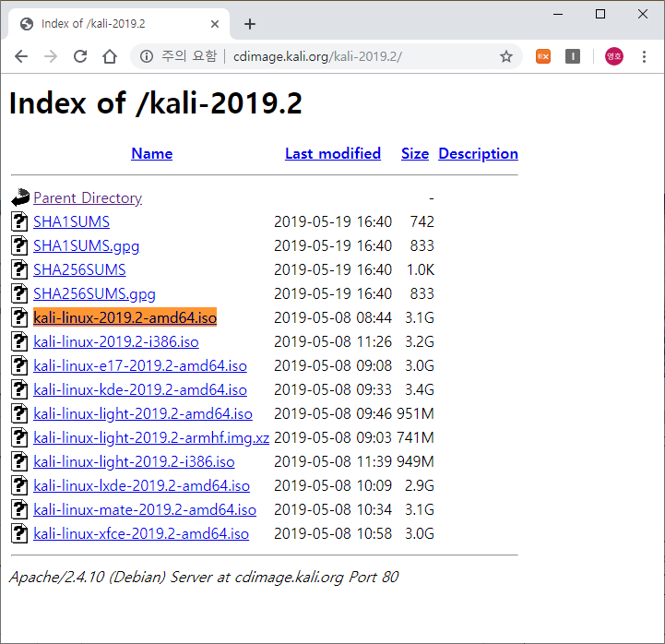Open the user profile avatar
This screenshot has width=665, height=644.
click(x=614, y=56)
